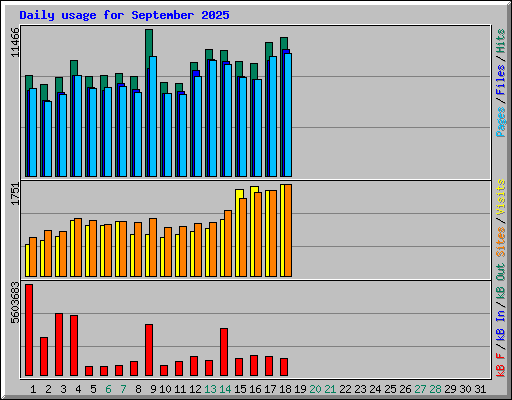Viewport: 512px width, 400px height.
Task: Click day label 11 on the axis
Action: (180, 389)
